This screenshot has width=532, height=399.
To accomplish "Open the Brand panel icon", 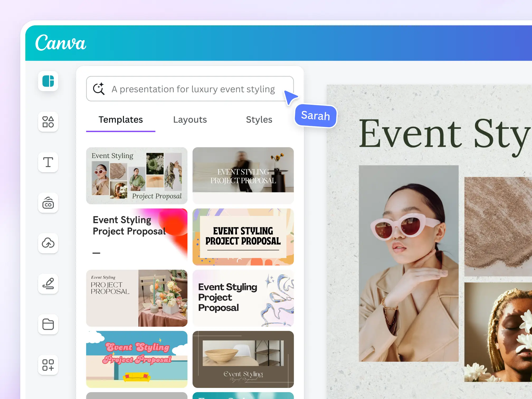I will (48, 203).
